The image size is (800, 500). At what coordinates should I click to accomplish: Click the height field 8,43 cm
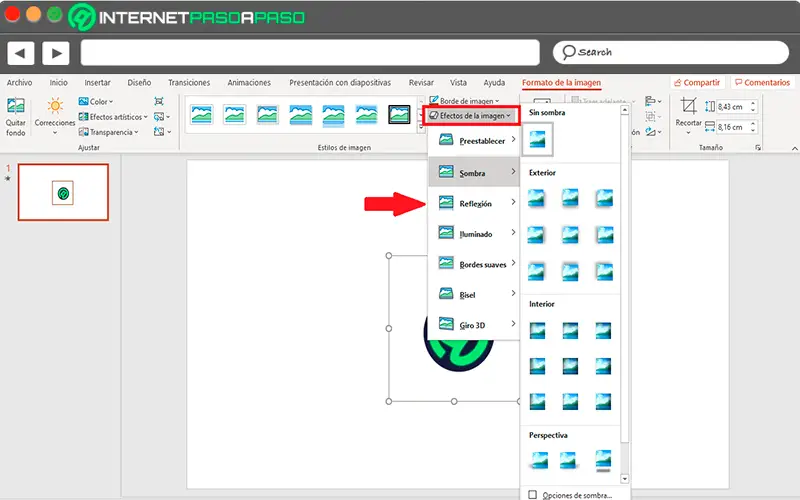tap(731, 107)
